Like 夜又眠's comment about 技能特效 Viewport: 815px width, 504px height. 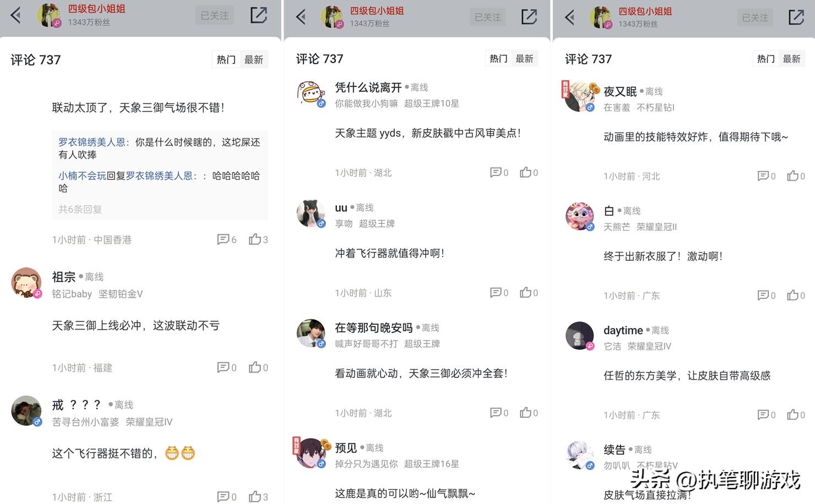pyautogui.click(x=792, y=176)
